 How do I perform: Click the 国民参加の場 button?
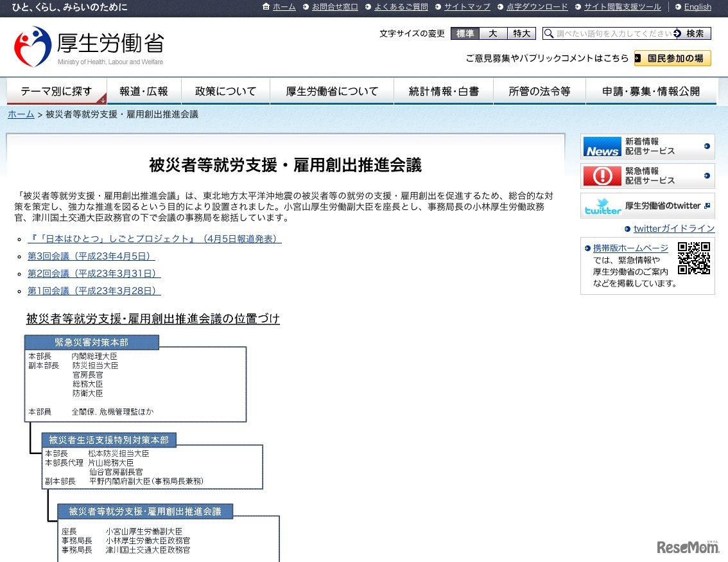[672, 58]
